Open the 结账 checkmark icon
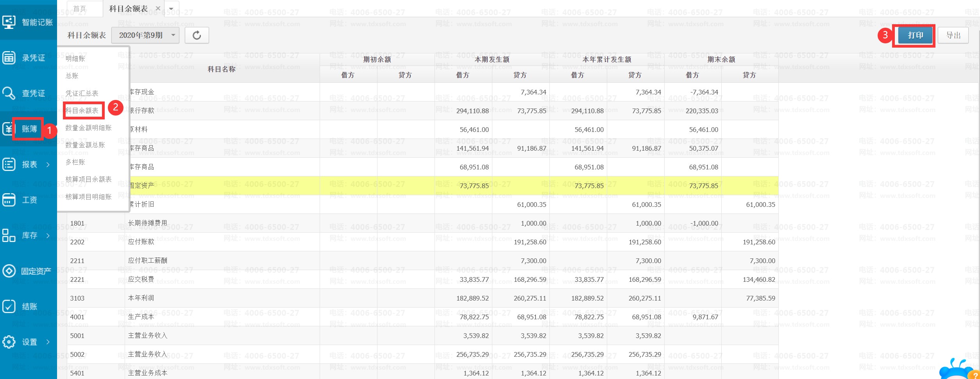Viewport: 980px width, 379px height. 9,306
